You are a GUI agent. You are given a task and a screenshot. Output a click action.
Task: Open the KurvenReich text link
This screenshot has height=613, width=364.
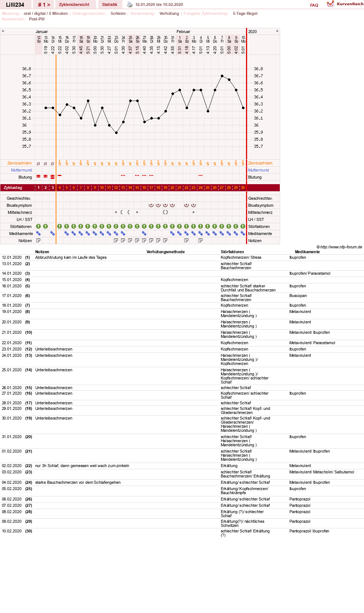click(350, 4)
